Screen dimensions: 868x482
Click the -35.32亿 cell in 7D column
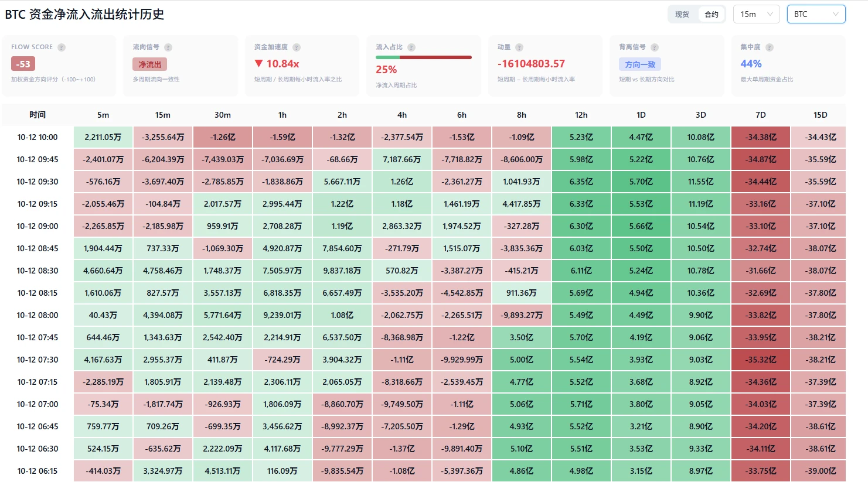pyautogui.click(x=761, y=360)
